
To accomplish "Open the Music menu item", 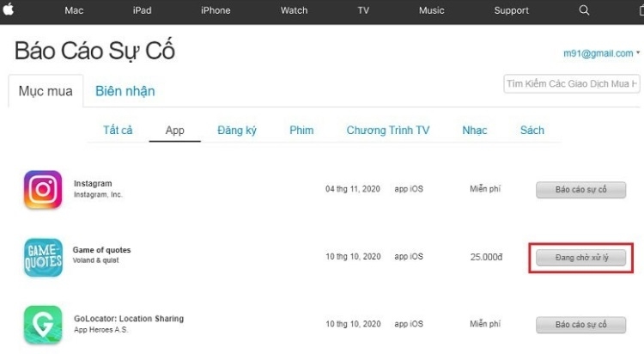I will (432, 10).
